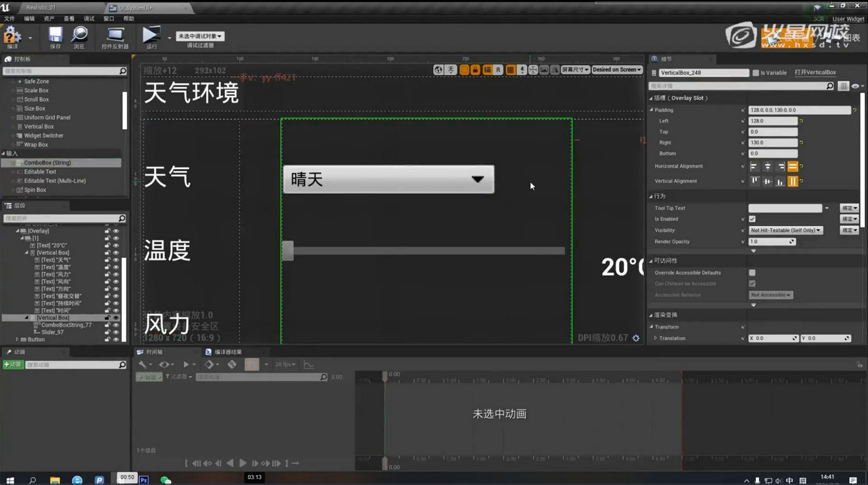Click the timeline playhead marker at 0.00
This screenshot has width=868, height=485.
pos(385,377)
